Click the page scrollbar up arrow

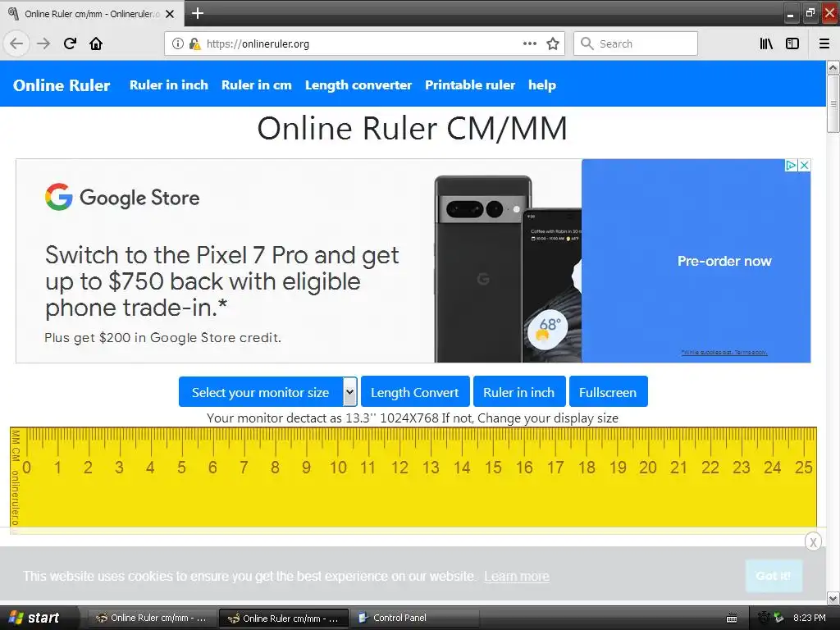point(833,67)
